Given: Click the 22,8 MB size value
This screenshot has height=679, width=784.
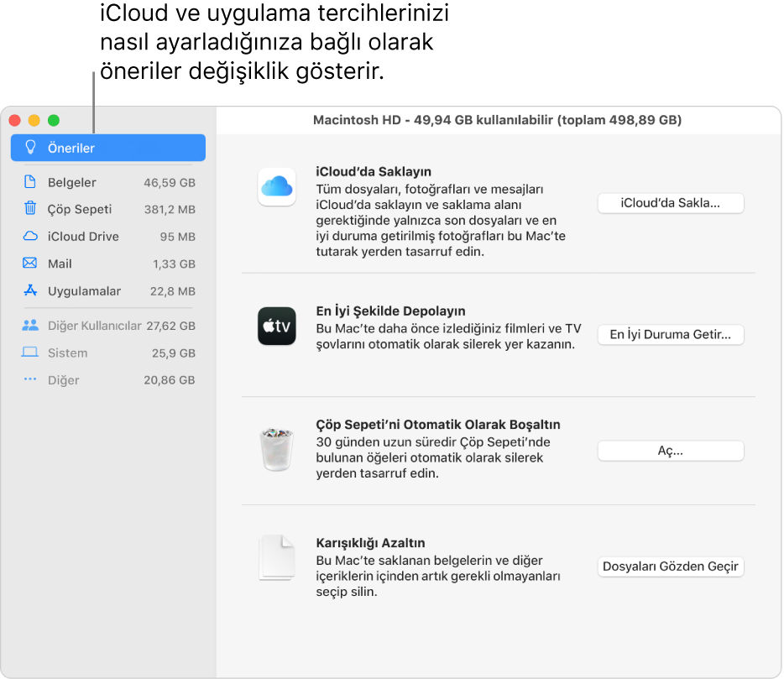Looking at the screenshot, I should click(173, 291).
